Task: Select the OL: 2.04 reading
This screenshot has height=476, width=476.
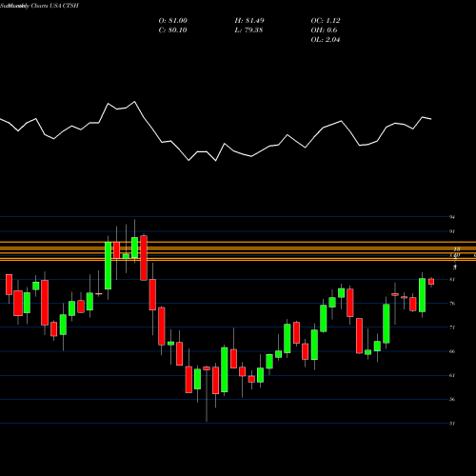Action: point(326,40)
